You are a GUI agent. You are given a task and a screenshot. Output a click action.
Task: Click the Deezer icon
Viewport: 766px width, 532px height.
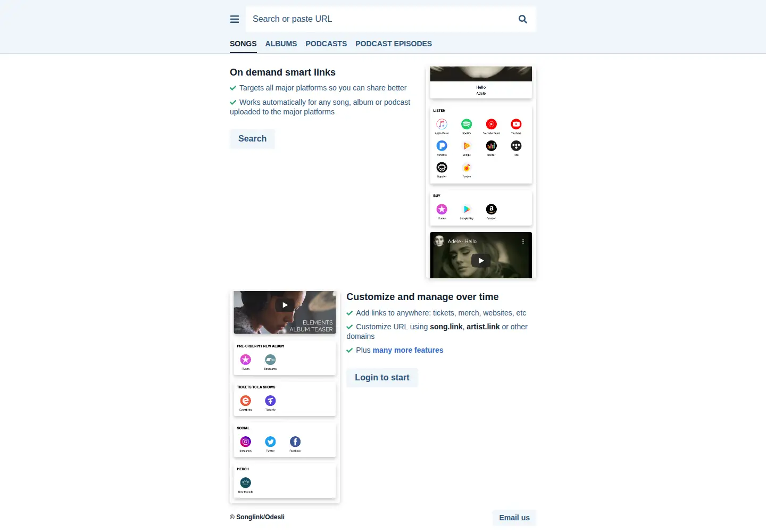tap(492, 146)
